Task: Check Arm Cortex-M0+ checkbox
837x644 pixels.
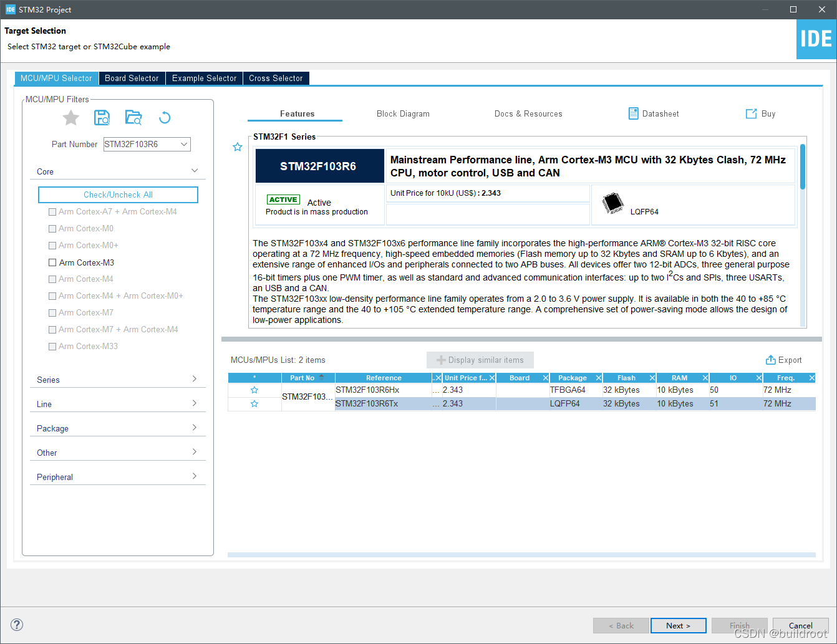Action: pyautogui.click(x=52, y=246)
